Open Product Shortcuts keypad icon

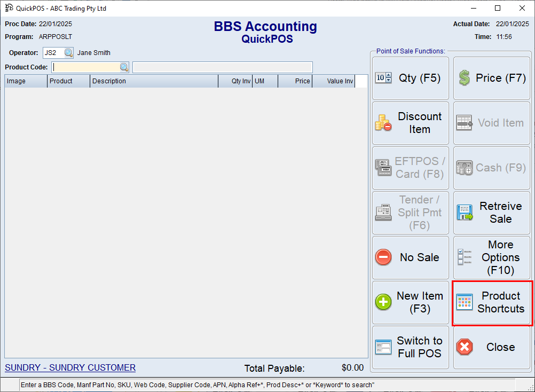464,302
